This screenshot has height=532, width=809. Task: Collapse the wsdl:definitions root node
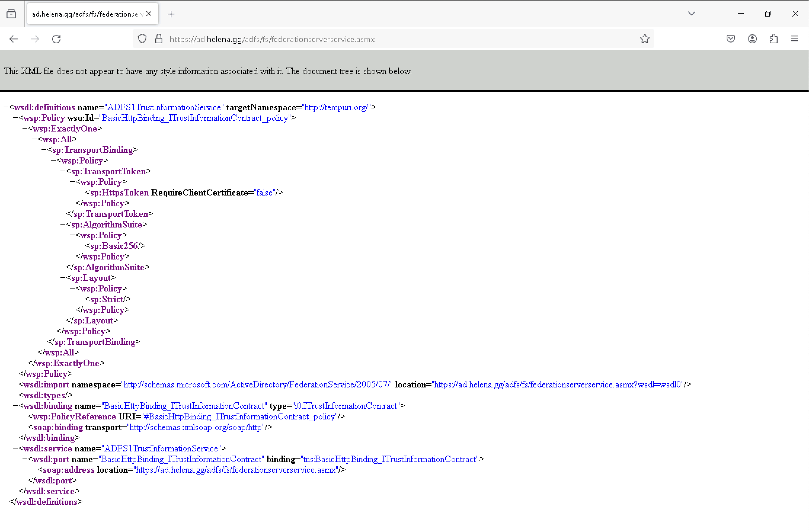tap(6, 107)
